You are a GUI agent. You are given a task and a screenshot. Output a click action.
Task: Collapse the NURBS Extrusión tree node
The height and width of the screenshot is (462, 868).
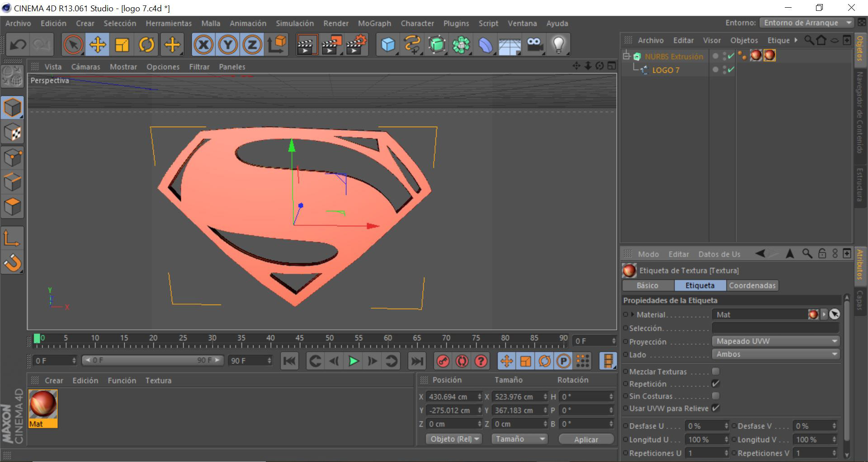click(x=626, y=56)
